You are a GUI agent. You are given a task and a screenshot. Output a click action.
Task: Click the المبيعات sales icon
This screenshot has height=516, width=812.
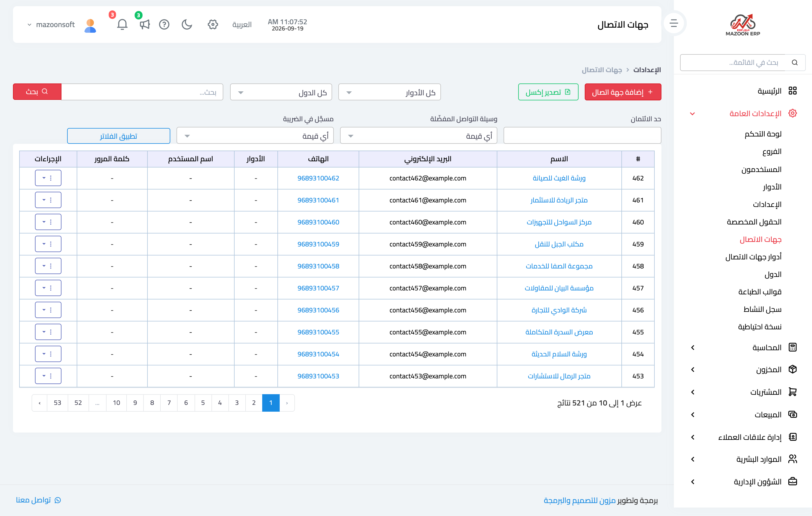point(793,414)
